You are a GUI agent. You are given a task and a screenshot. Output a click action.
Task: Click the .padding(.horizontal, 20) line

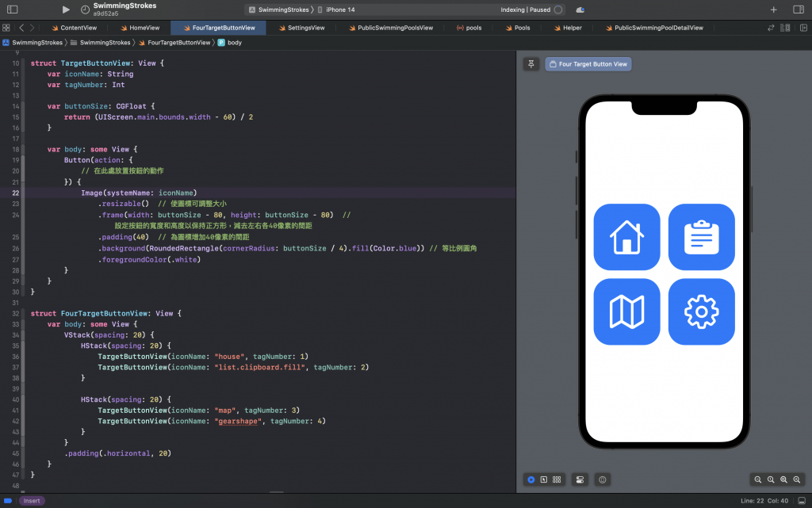coord(117,453)
